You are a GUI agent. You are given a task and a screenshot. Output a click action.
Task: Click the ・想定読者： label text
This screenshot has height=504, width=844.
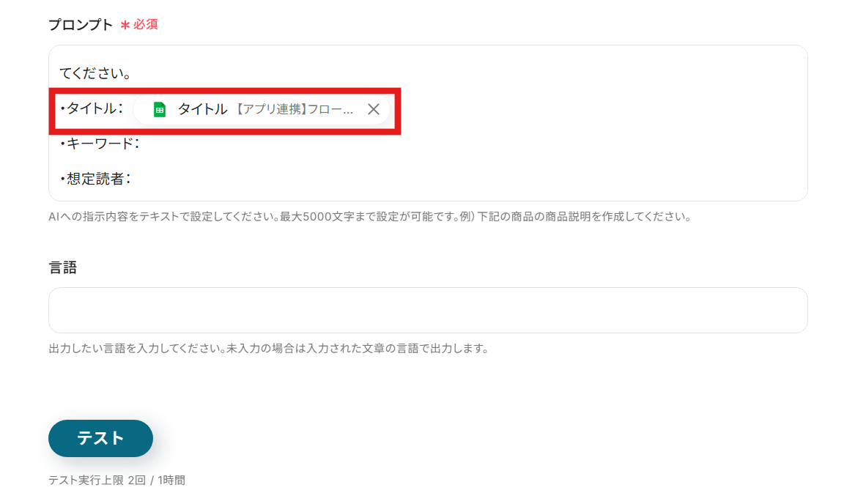95,179
